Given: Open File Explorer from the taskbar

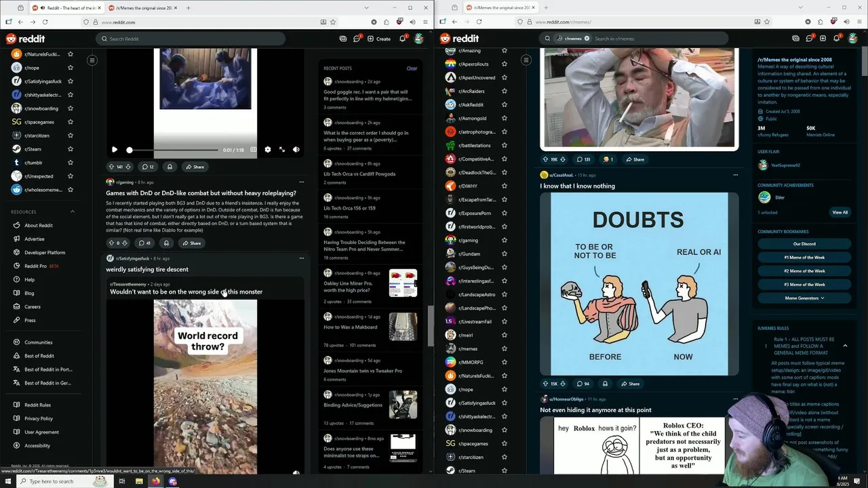Looking at the screenshot, I should [x=139, y=481].
